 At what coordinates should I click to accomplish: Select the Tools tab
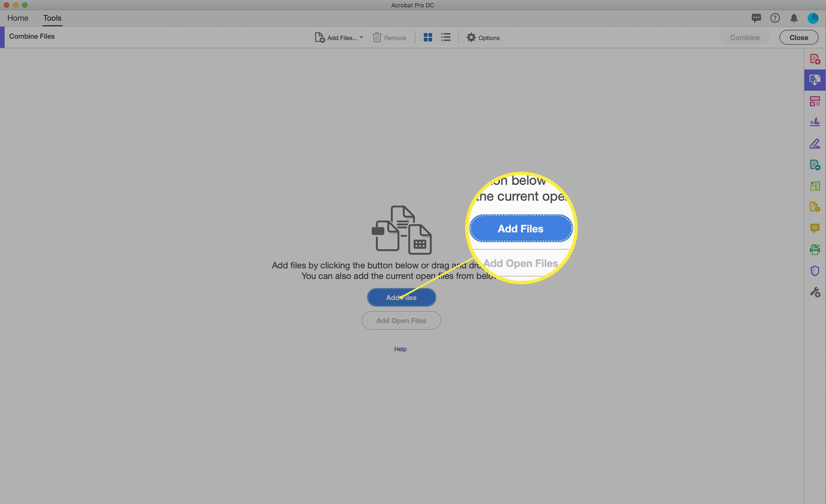pyautogui.click(x=52, y=18)
